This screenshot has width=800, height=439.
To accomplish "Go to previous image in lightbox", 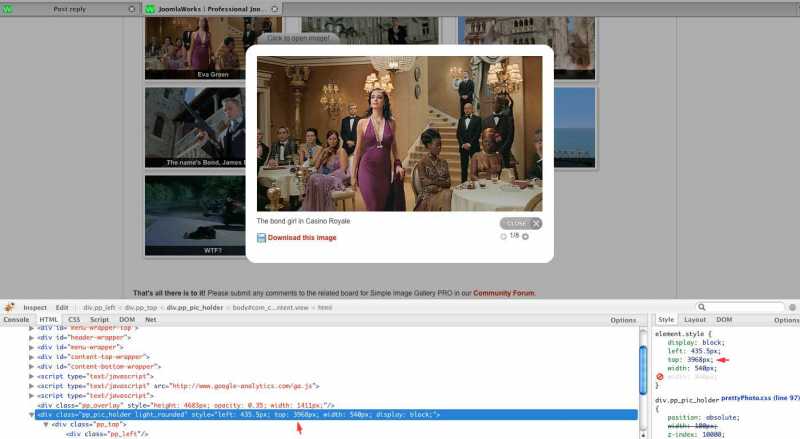I will click(x=504, y=236).
